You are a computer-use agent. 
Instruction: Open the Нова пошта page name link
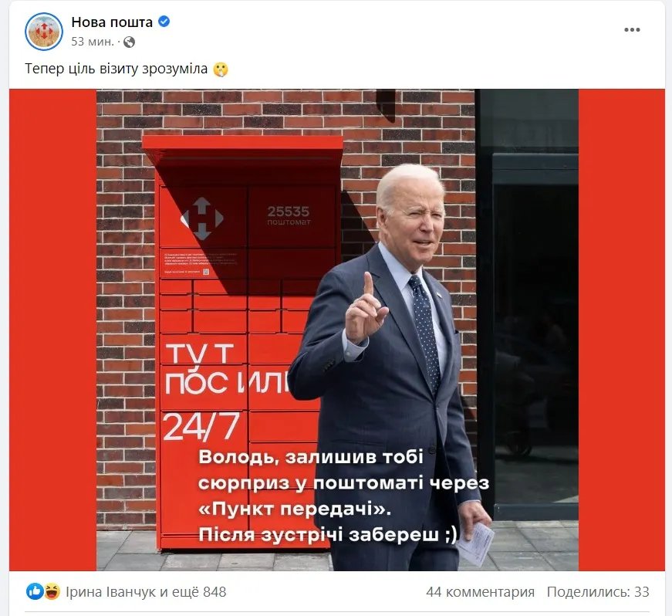(x=112, y=22)
